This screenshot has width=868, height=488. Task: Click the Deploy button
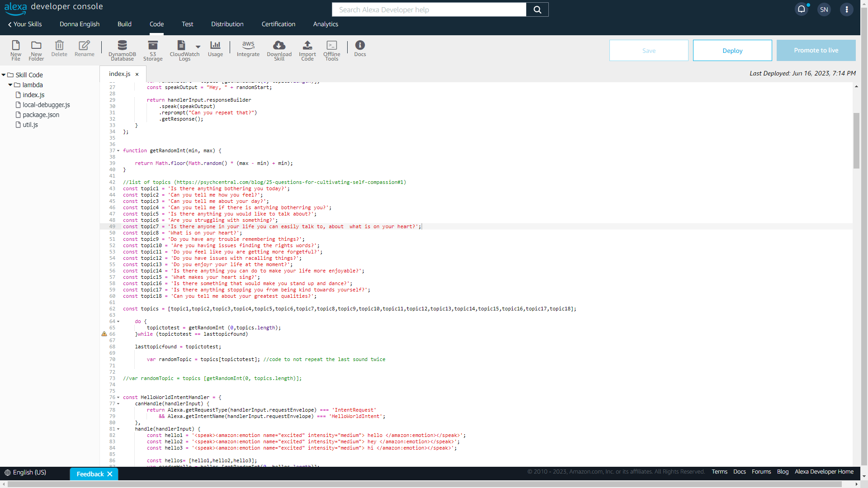732,51
